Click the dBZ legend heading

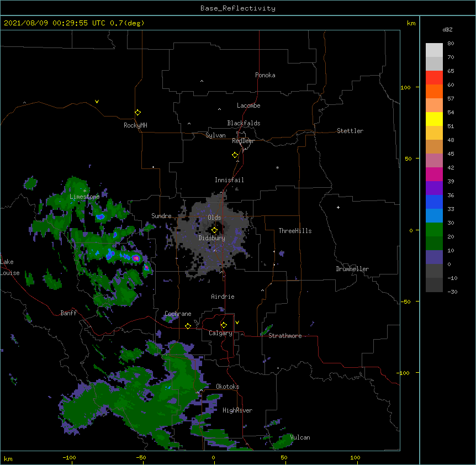click(x=447, y=30)
